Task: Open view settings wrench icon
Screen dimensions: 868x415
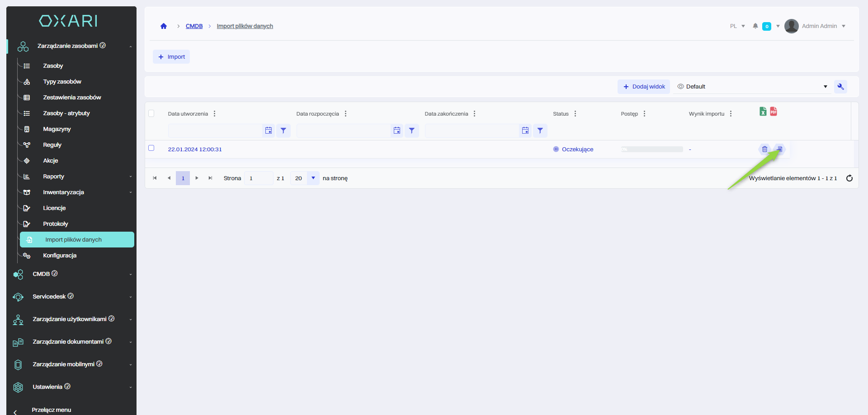Action: (840, 87)
